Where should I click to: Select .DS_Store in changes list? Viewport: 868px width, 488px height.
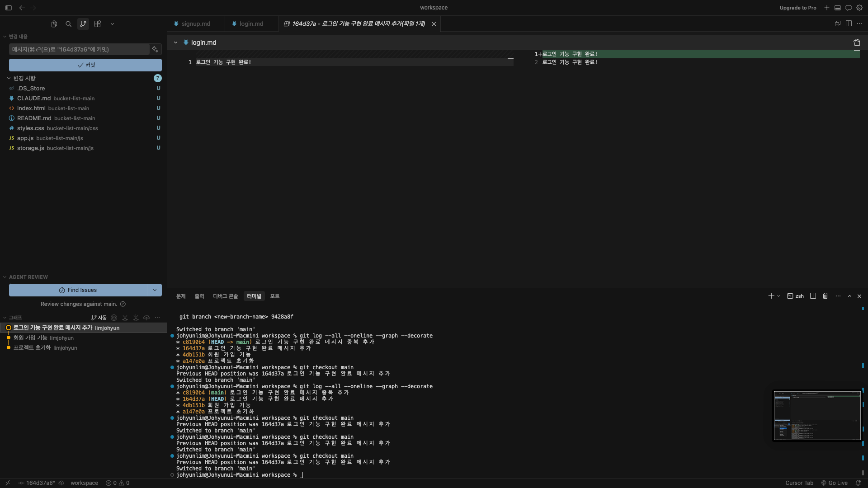(83, 89)
